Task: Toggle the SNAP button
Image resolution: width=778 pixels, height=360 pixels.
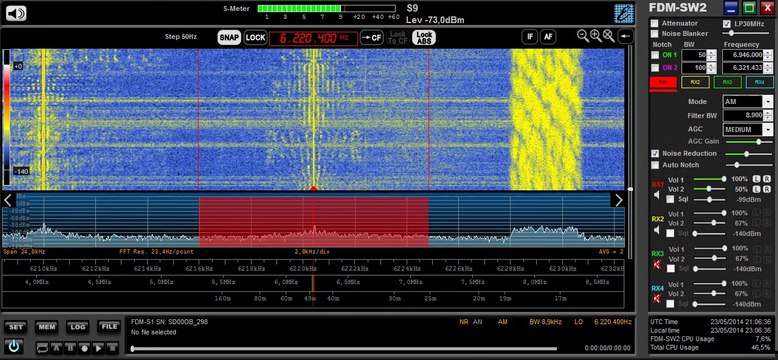Action: (x=229, y=38)
